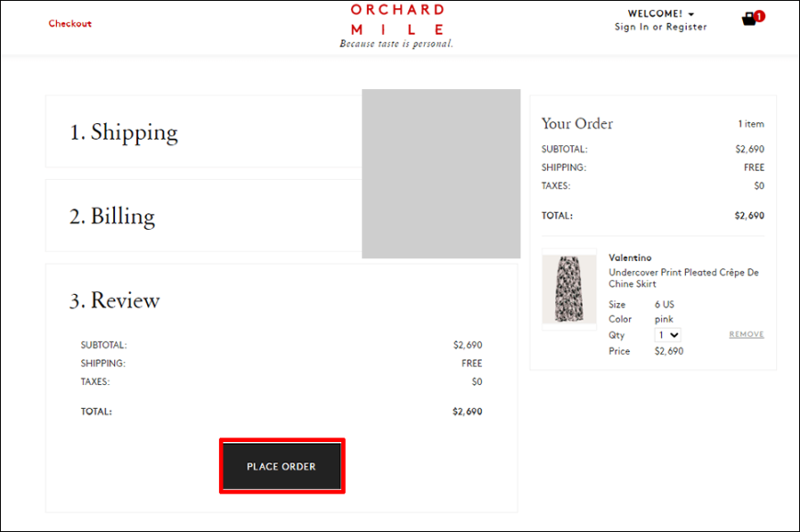The image size is (800, 532).
Task: Click the tagline 'Because taste is personal'
Action: 396,44
